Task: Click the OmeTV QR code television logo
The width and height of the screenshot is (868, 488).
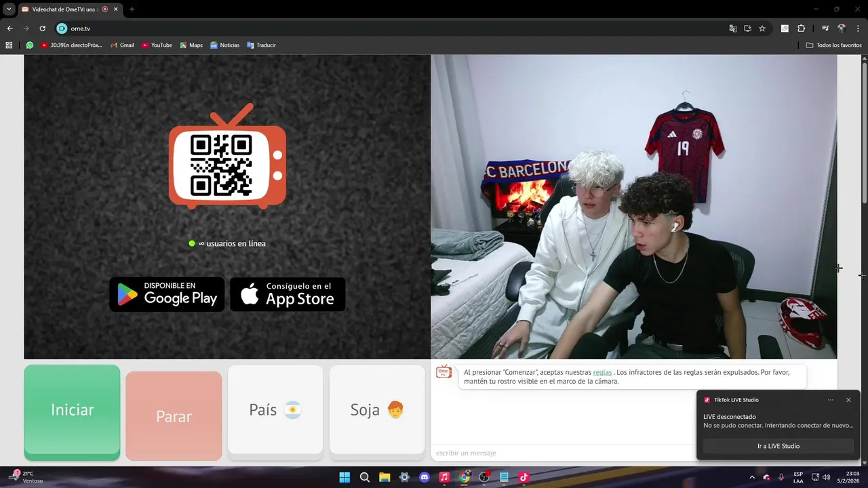Action: pos(227,156)
